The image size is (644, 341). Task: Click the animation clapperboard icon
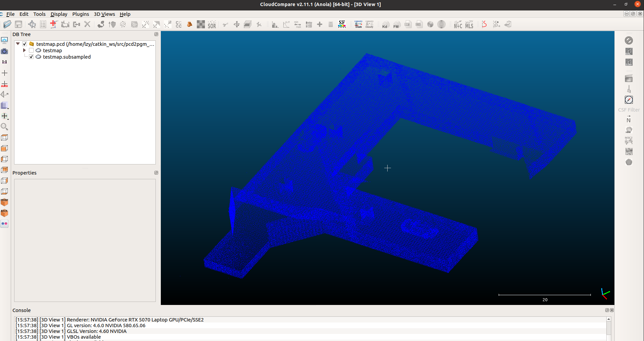(x=629, y=78)
